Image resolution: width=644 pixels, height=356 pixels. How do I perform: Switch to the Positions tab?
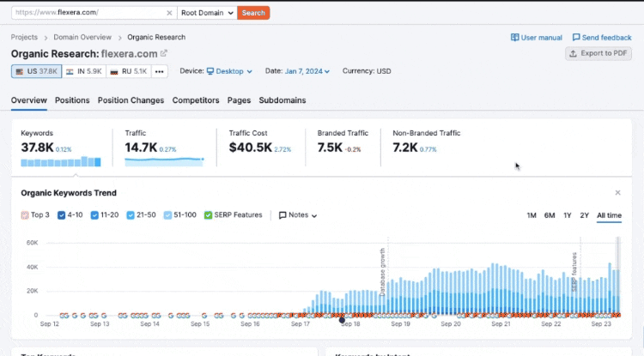click(72, 100)
